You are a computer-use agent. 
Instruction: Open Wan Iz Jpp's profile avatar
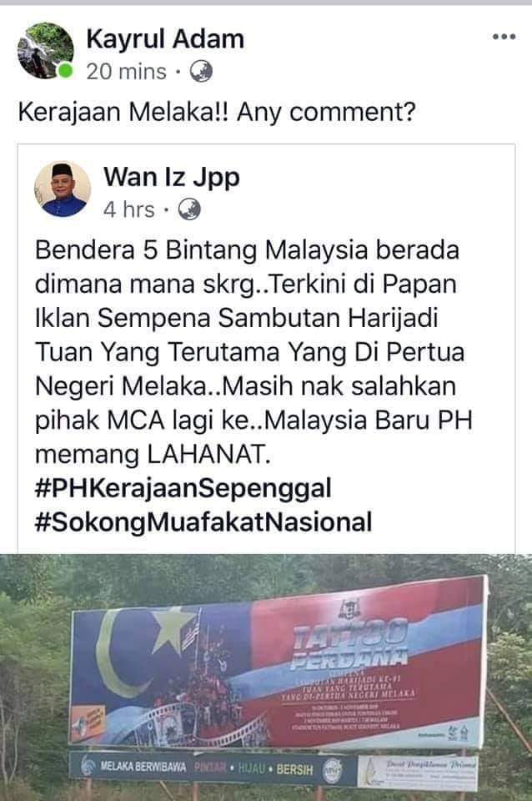(x=63, y=189)
